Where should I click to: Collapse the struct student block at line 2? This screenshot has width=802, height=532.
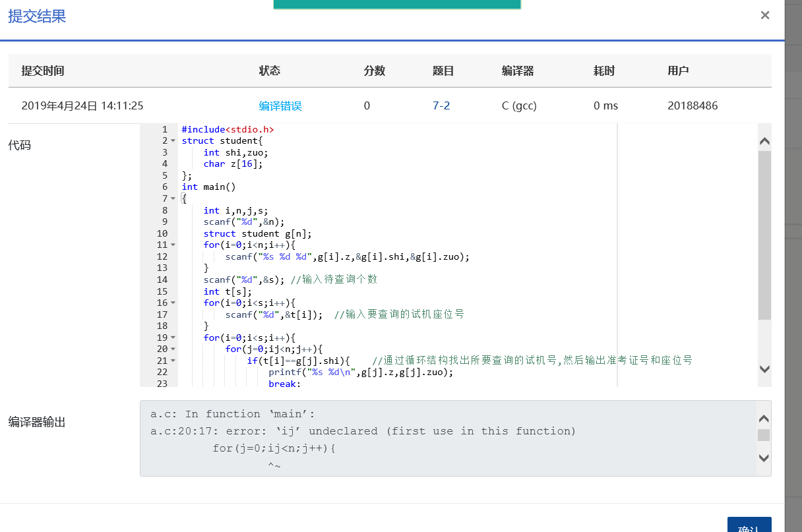pyautogui.click(x=173, y=141)
